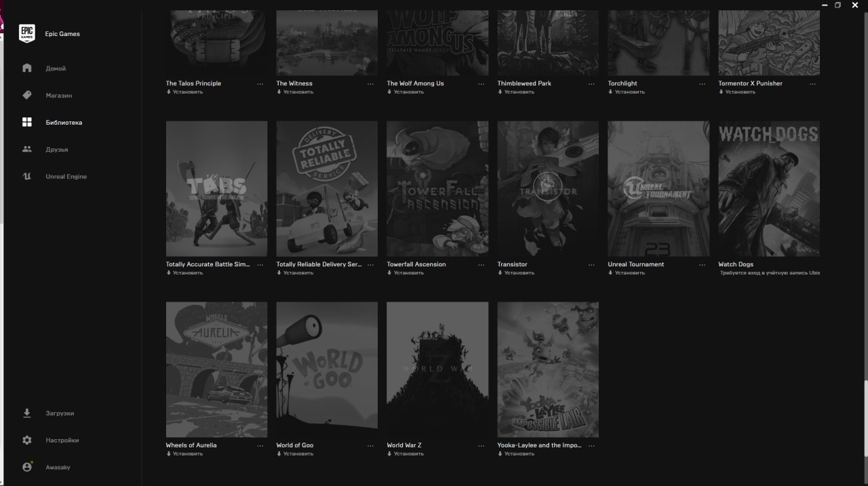Open options menu for The Wolf Among Us
868x486 pixels.
click(481, 84)
